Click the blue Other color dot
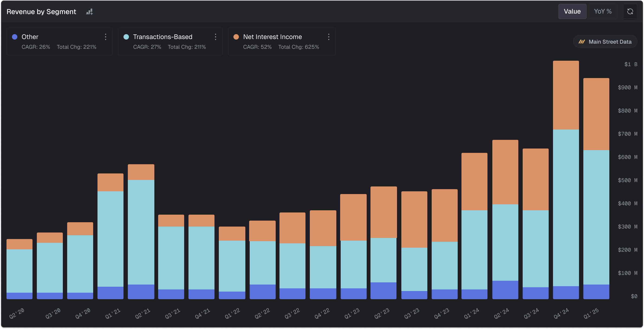Image resolution: width=644 pixels, height=329 pixels. pos(15,37)
